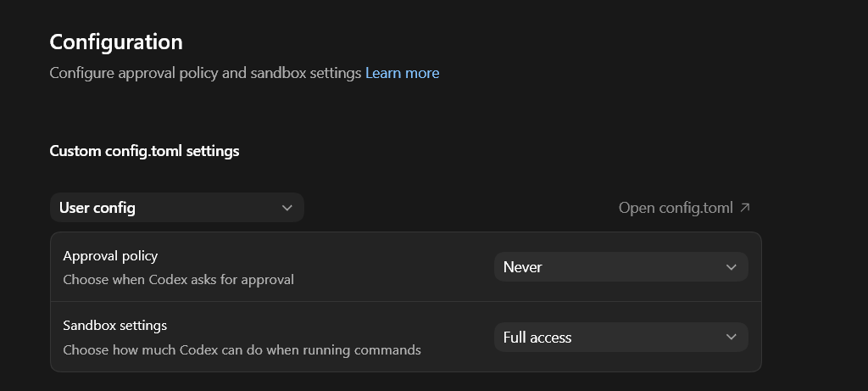Click the Sandbox settings label
The width and height of the screenshot is (868, 391).
(x=115, y=325)
